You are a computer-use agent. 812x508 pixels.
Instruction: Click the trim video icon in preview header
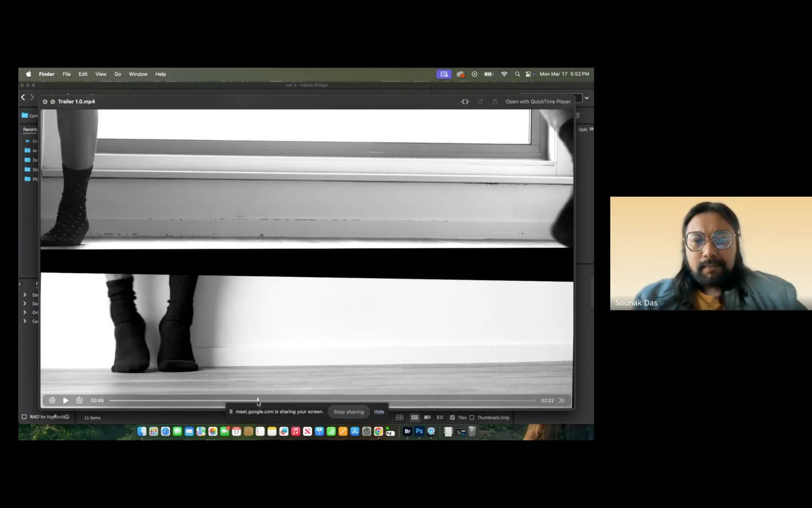click(x=465, y=102)
